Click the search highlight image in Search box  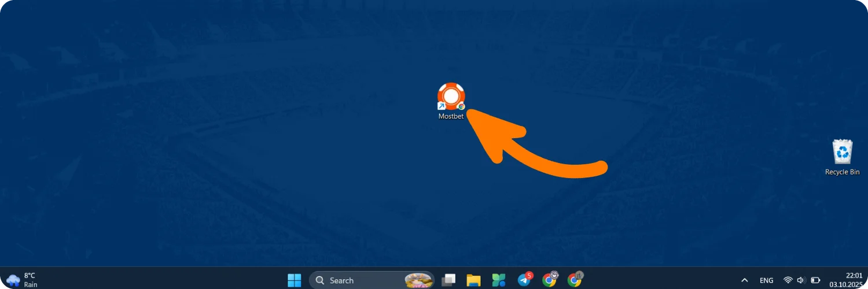point(419,280)
